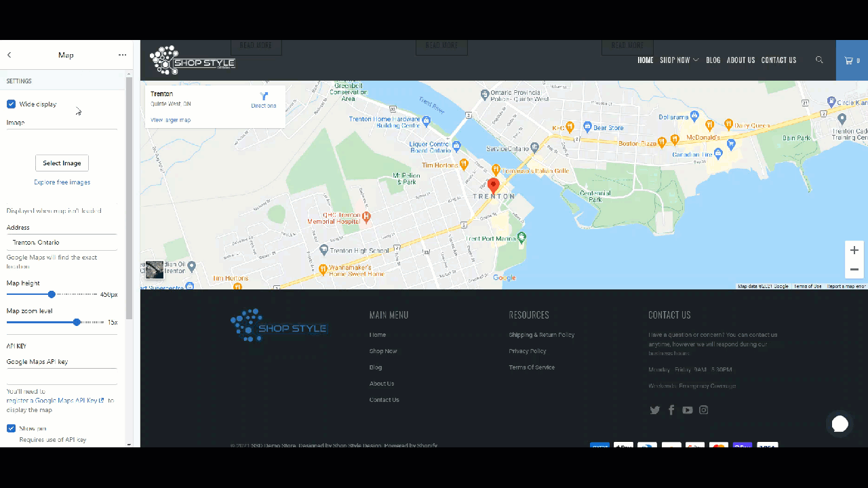Screen dimensions: 868x488
Task: Open the YouTube icon in footer
Action: 688,410
